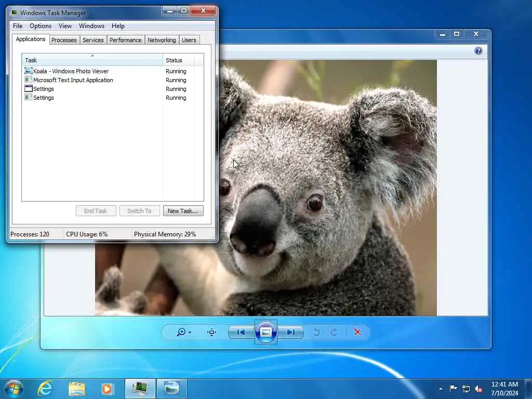Start the slide show in Photo Viewer

pyautogui.click(x=265, y=332)
